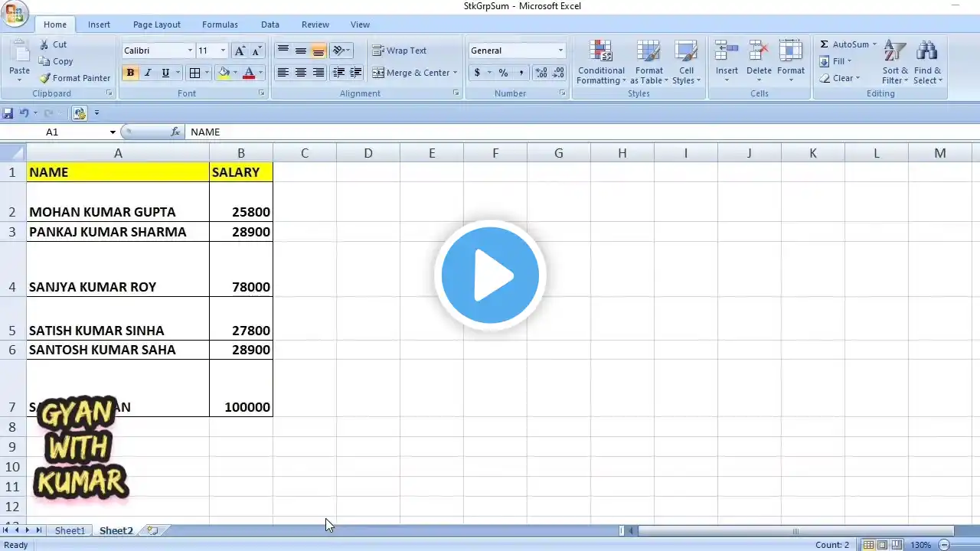Screen dimensions: 980x551
Task: Click Increase Decimal
Action: point(541,73)
